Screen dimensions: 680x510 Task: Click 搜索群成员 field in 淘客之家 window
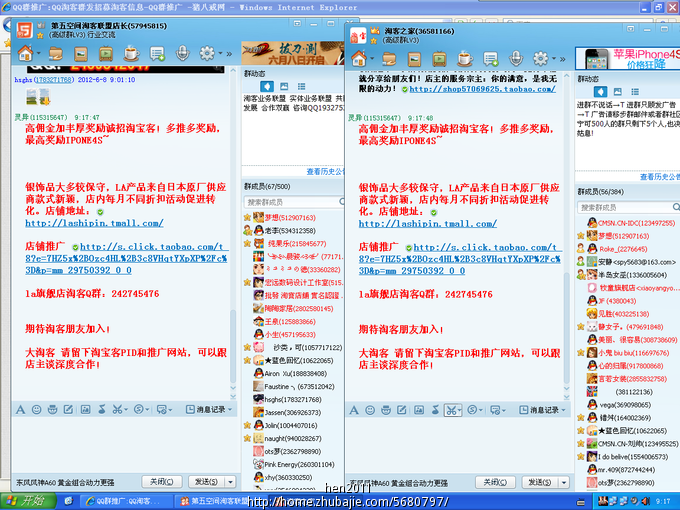pos(628,207)
